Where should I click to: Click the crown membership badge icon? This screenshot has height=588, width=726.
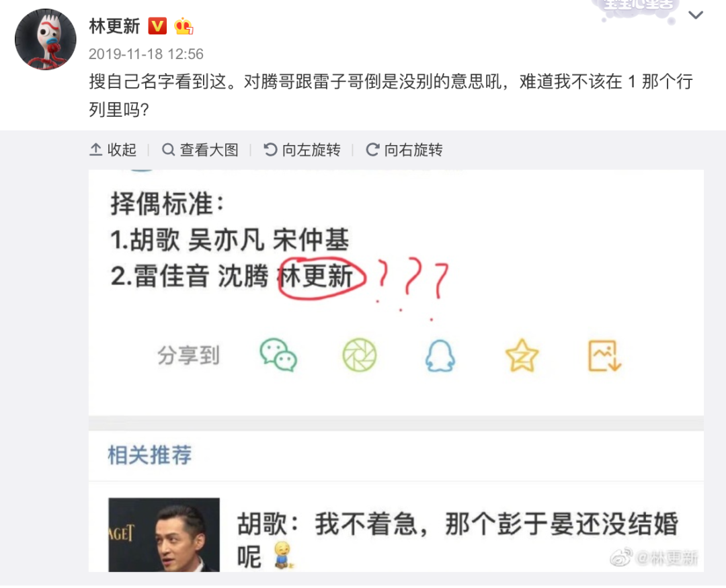[x=184, y=26]
